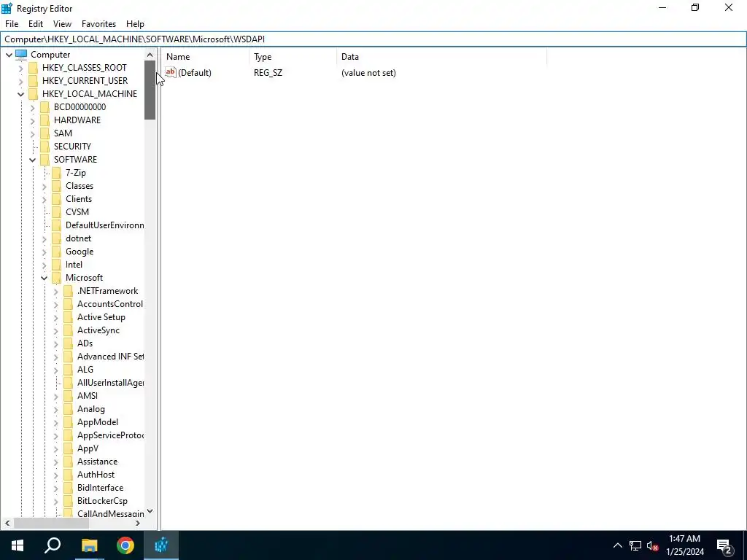Expand the Google key chevron
The height and width of the screenshot is (560, 747).
(x=44, y=252)
